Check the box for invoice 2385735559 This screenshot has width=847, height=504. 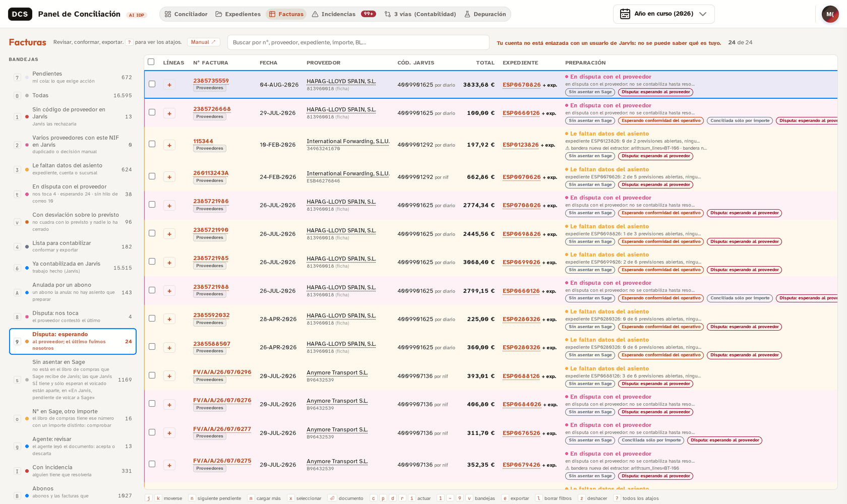(152, 84)
